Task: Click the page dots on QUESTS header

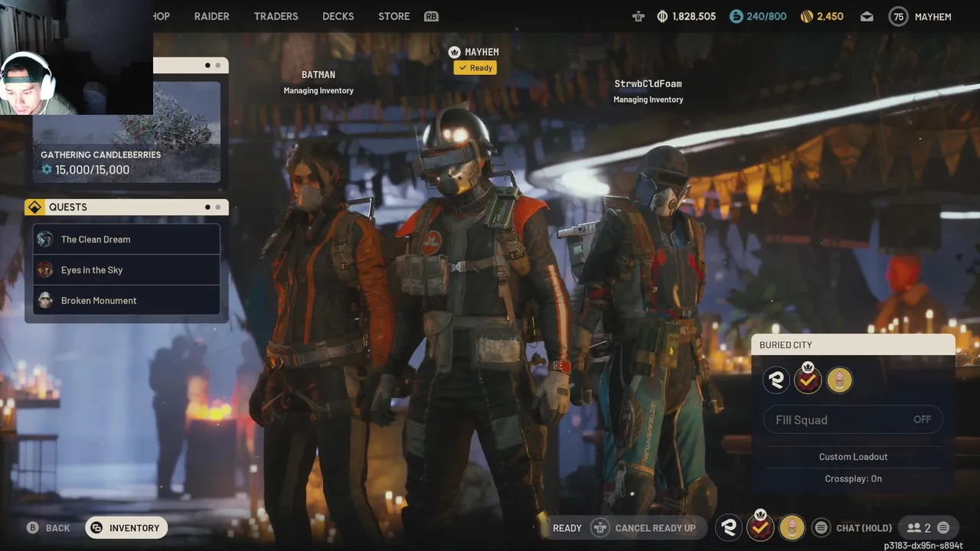Action: (x=212, y=207)
